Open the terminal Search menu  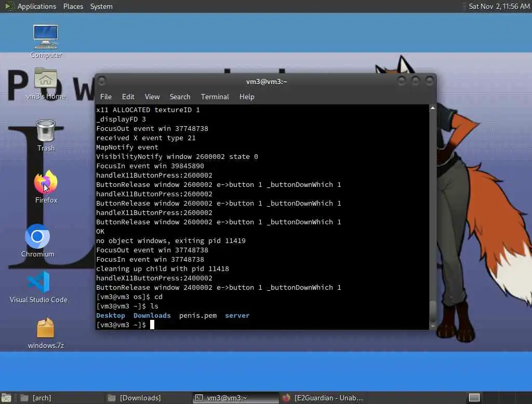180,97
